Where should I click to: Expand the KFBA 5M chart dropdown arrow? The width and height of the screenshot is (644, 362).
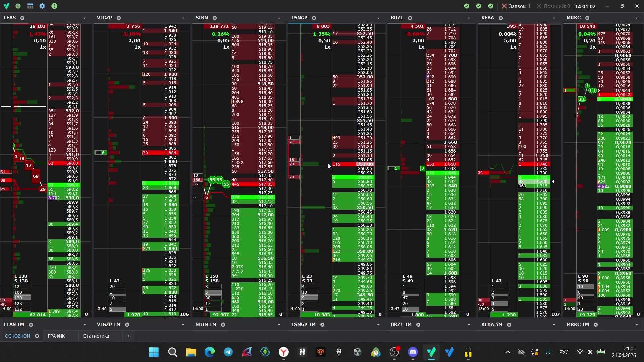(x=554, y=325)
